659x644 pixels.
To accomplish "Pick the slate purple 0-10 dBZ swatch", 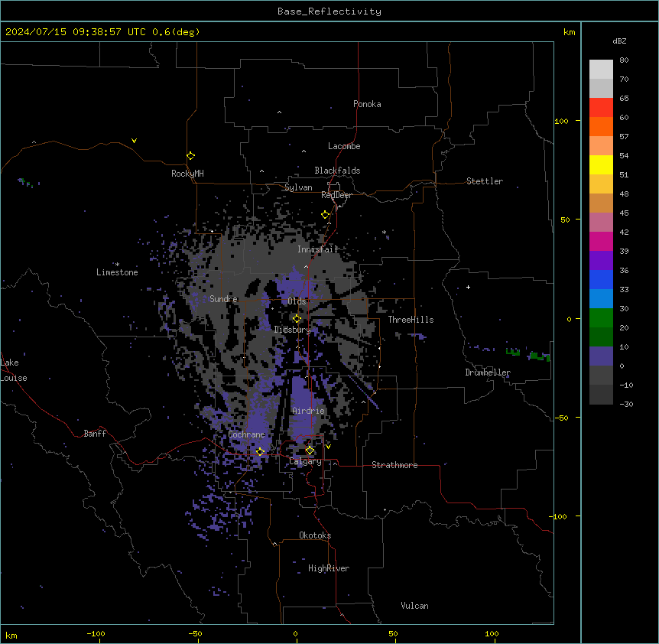I will [601, 356].
